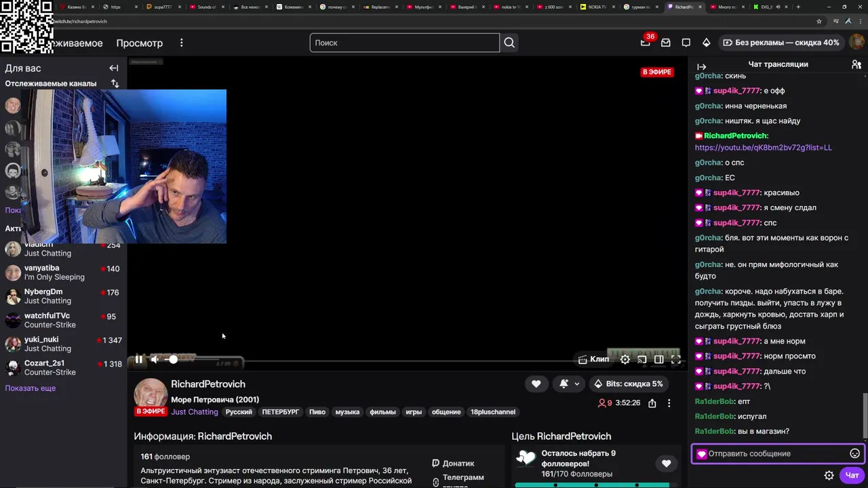868x488 pixels.
Task: Select the фильмы tag
Action: coord(382,412)
